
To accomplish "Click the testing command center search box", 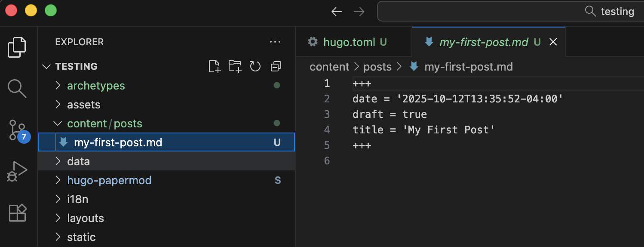I will tap(510, 12).
